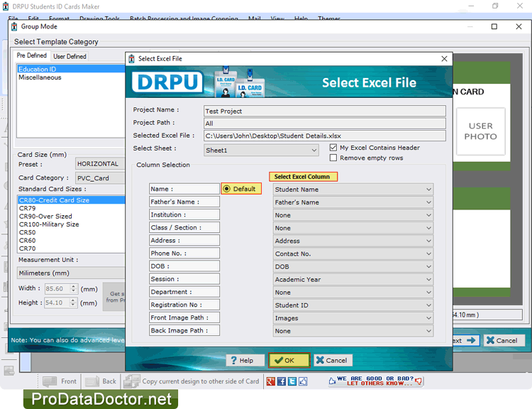This screenshot has height=409, width=532.
Task: Click the Select Excel Column label button
Action: [303, 177]
